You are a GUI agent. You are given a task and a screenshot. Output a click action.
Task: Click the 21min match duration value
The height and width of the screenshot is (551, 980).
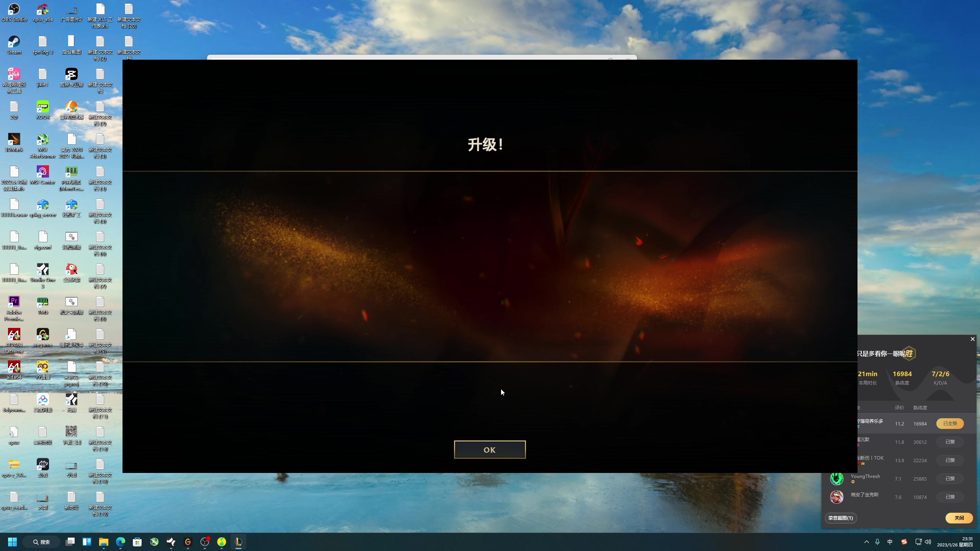(x=867, y=373)
